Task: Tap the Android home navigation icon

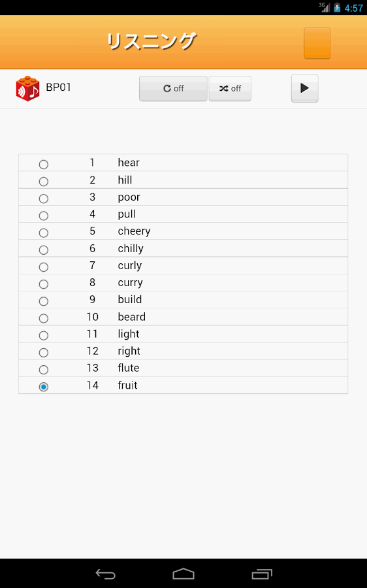Action: [183, 574]
